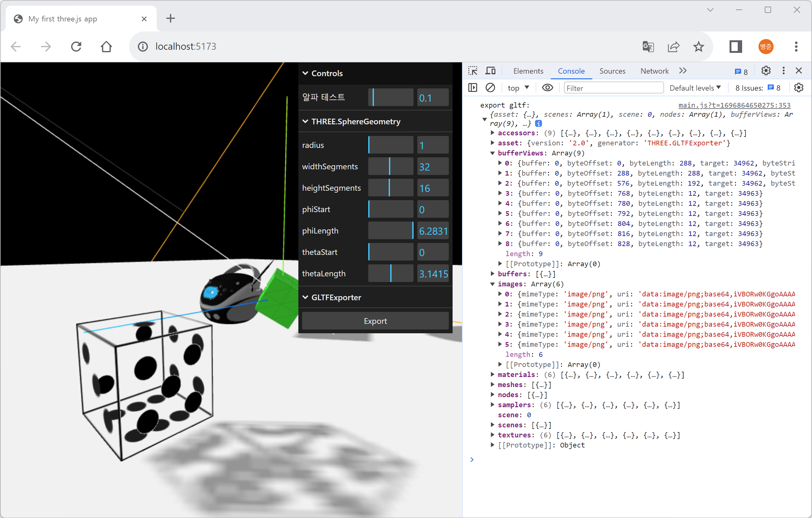Click the live expression eye icon

click(x=547, y=88)
